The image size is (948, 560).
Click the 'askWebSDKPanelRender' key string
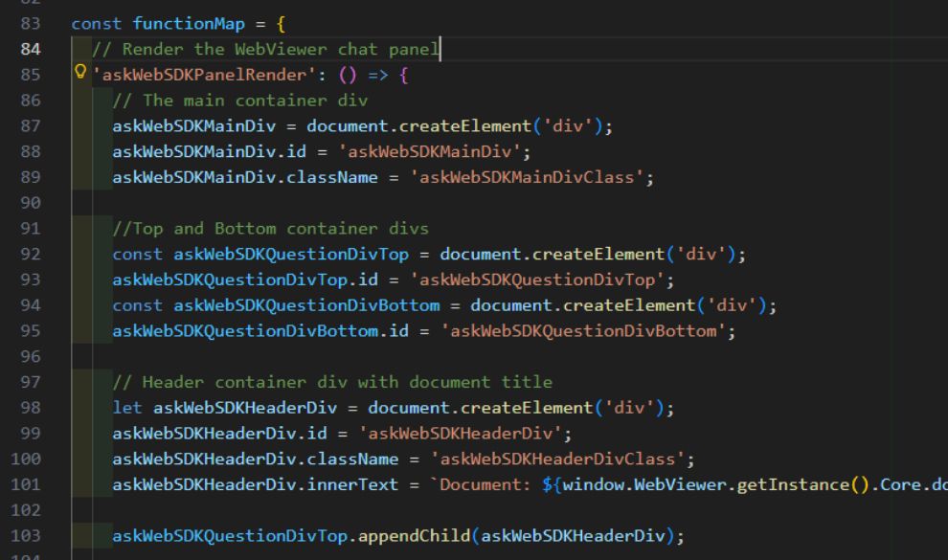pos(204,75)
